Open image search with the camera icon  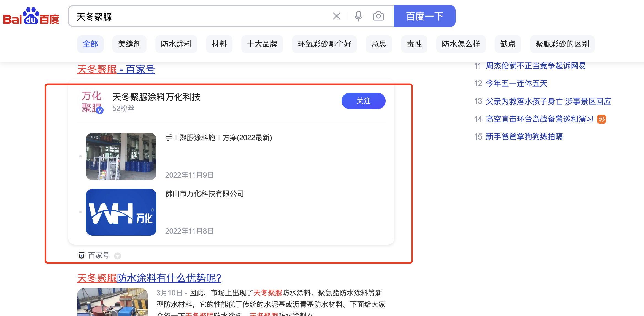coord(378,16)
